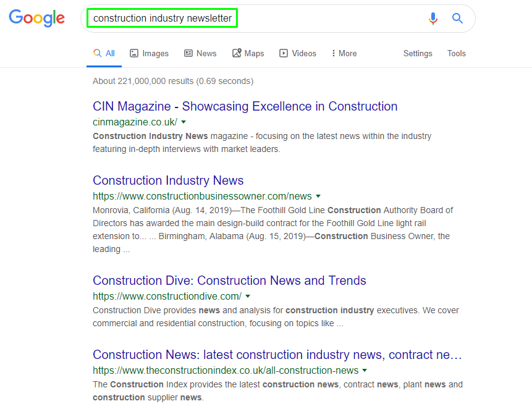
Task: Expand arrow next to constructiondive.com URL
Action: (248, 297)
